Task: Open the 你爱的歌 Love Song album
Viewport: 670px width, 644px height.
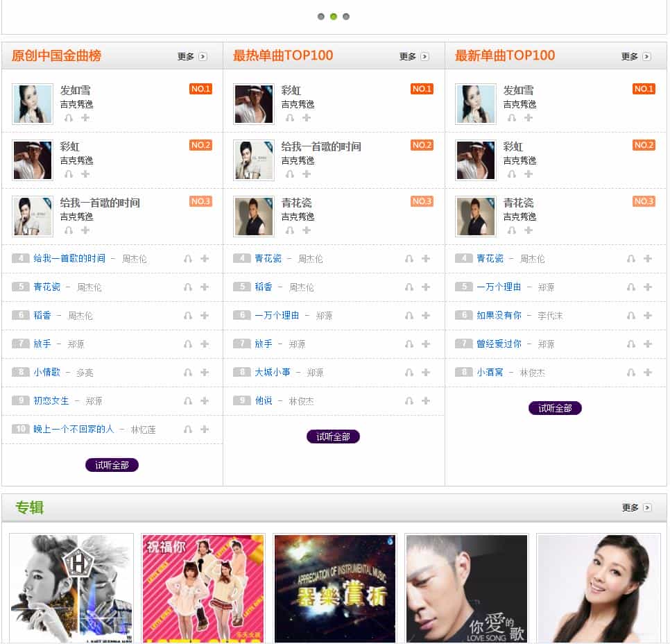Action: tap(467, 588)
